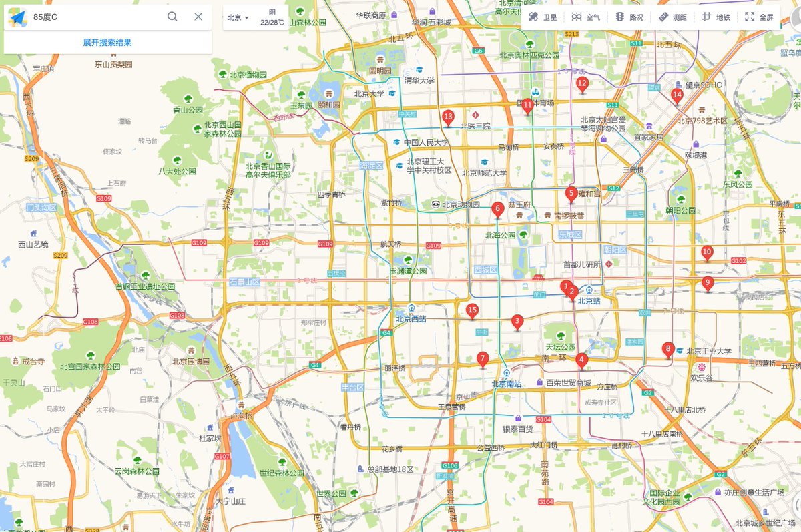Click the 石景山区 district label
The width and height of the screenshot is (801, 532).
coord(244,282)
